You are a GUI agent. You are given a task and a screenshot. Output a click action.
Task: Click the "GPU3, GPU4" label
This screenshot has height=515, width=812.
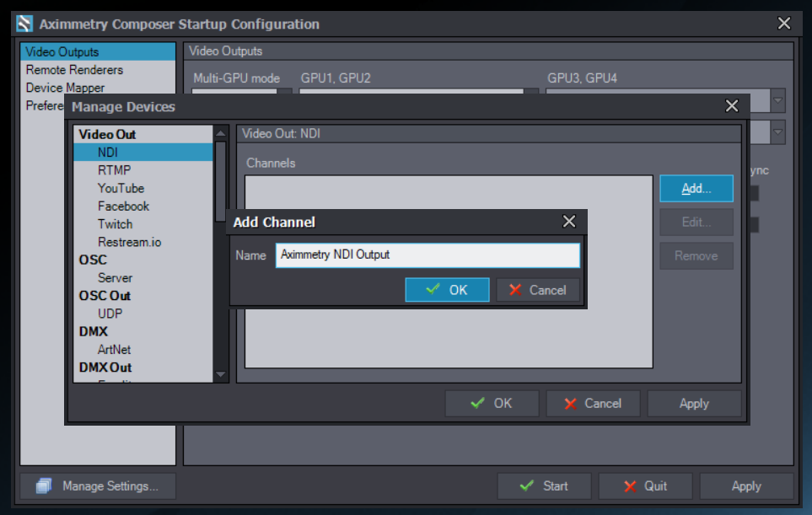pyautogui.click(x=583, y=78)
